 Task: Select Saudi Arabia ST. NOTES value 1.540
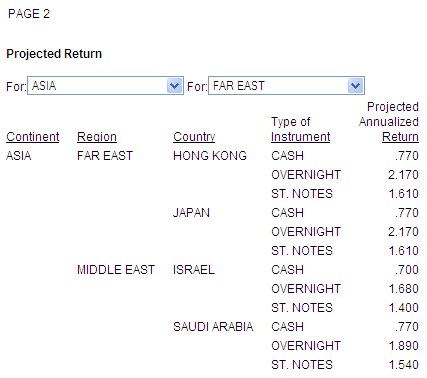coord(404,365)
